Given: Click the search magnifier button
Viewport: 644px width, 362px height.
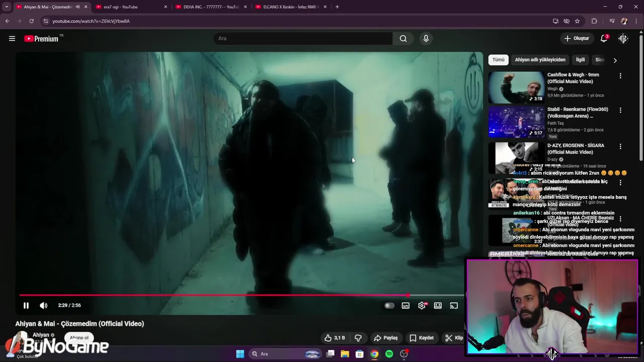Looking at the screenshot, I should click(403, 38).
